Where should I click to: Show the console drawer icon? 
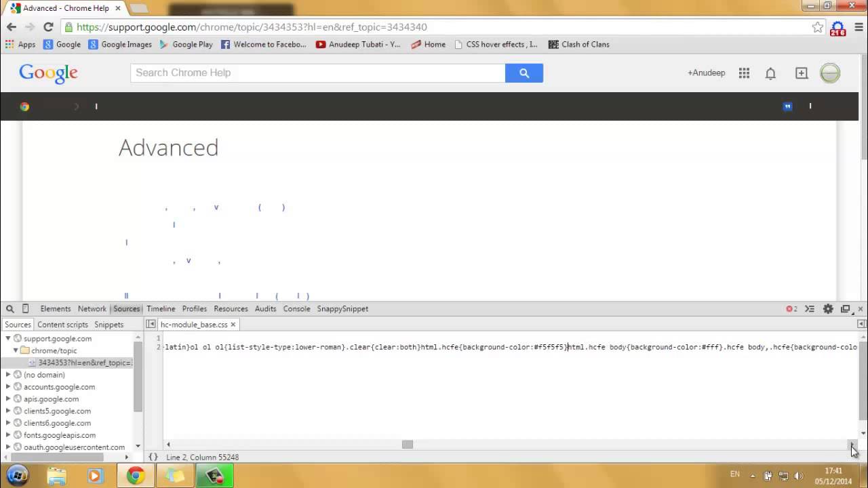point(810,309)
